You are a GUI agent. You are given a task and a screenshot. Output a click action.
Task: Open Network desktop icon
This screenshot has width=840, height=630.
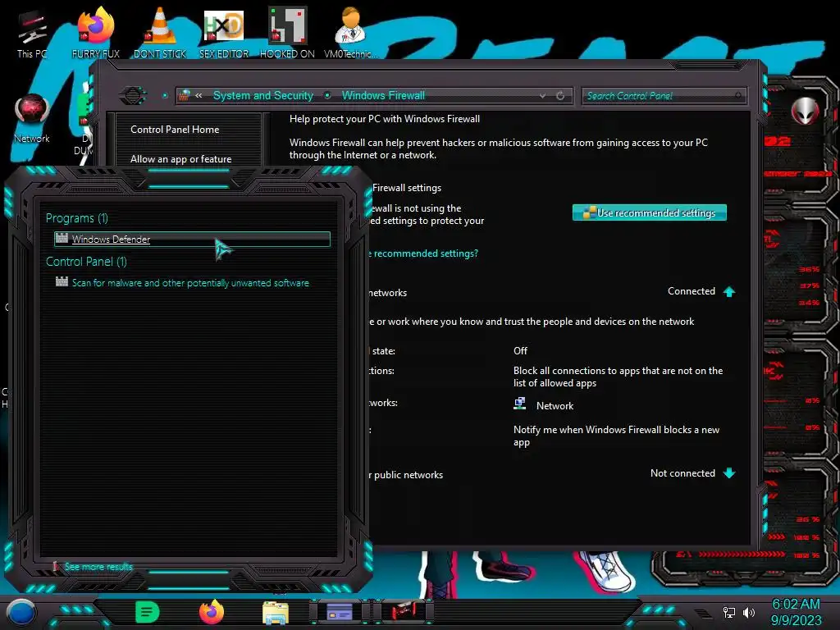[32, 119]
